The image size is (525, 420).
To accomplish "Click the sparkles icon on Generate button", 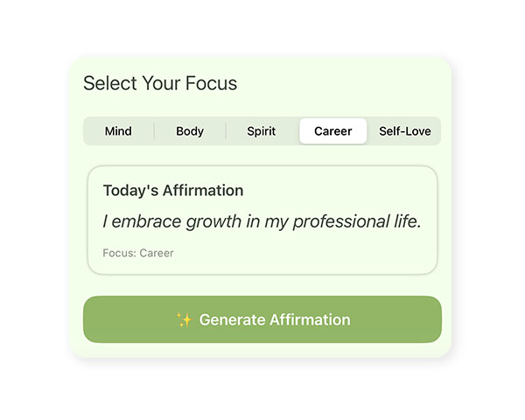I will [x=184, y=320].
